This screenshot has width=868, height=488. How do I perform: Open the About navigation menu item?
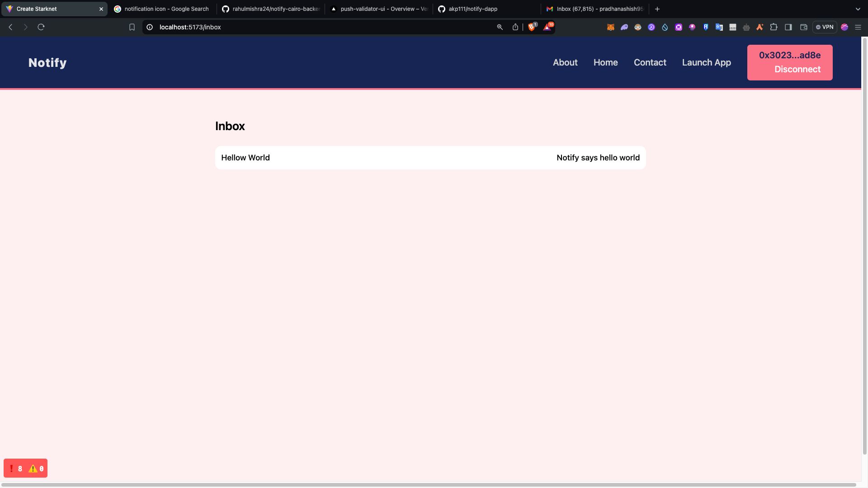tap(565, 62)
